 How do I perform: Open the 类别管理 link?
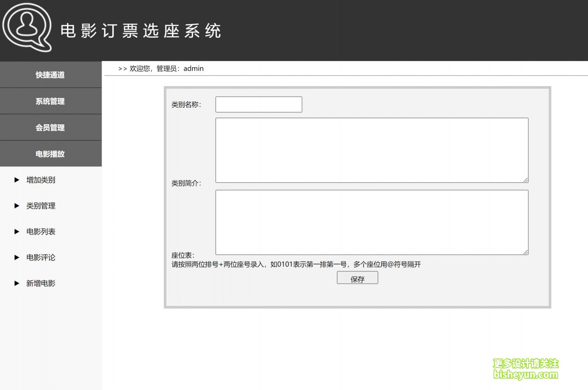click(x=41, y=206)
